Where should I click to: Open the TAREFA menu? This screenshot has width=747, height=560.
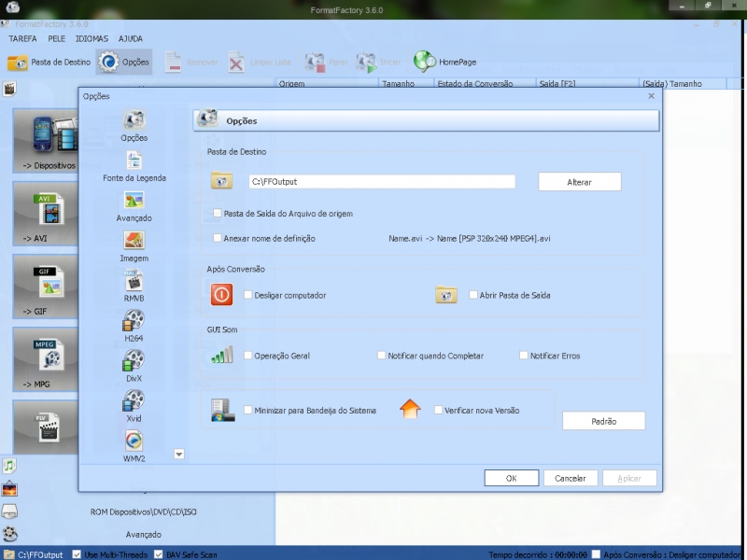[x=22, y=38]
